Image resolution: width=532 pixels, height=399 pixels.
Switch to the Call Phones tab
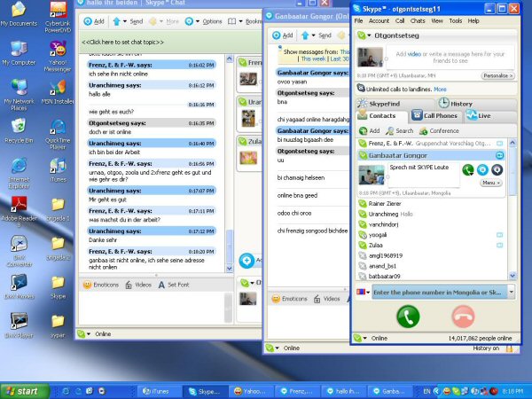[435, 115]
